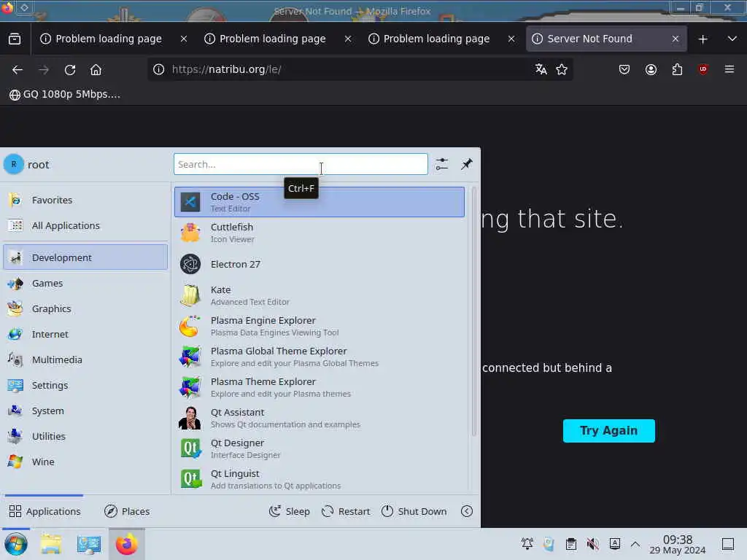Launch Plasma Global Theme Explorer
The height and width of the screenshot is (560, 747).
[320, 357]
